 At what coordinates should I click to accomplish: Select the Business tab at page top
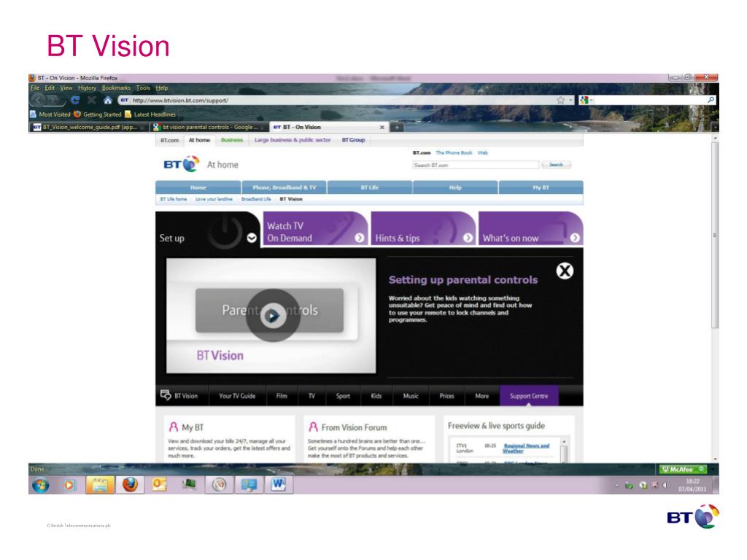[231, 140]
